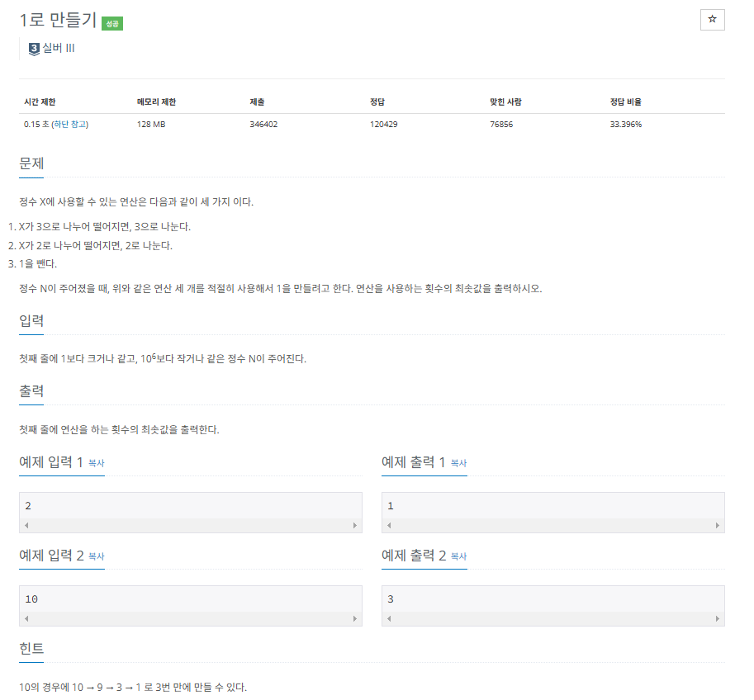Click the star favorite icon
754x700 pixels.
pos(712,19)
